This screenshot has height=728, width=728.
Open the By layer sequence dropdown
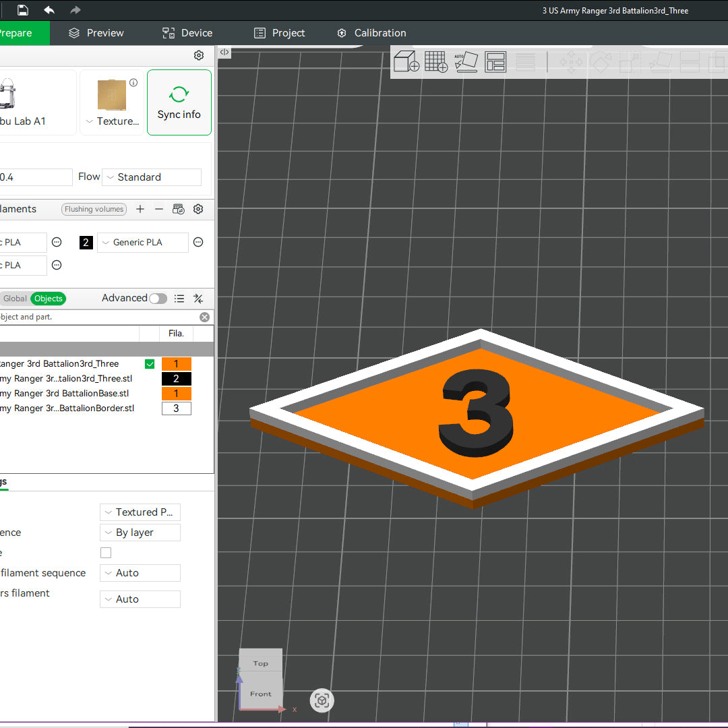[140, 533]
